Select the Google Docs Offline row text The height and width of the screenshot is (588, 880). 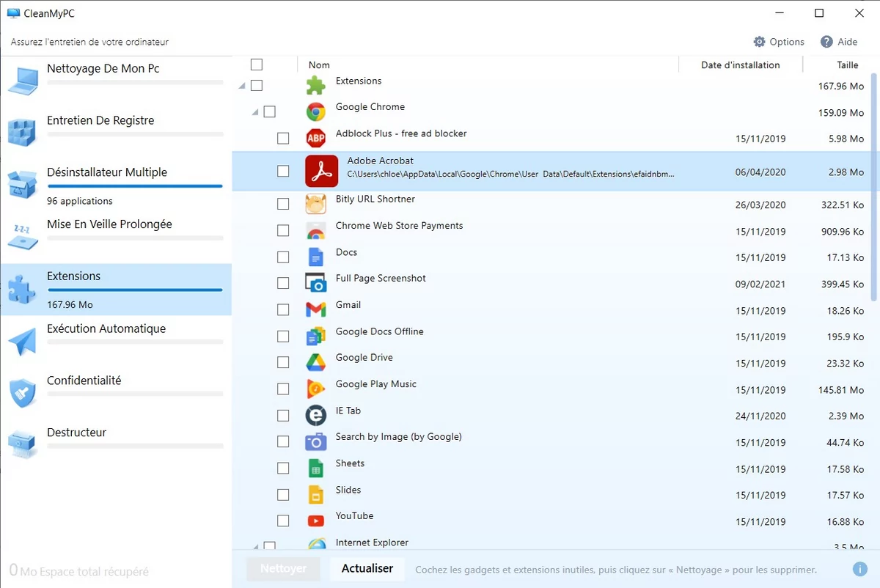(379, 331)
